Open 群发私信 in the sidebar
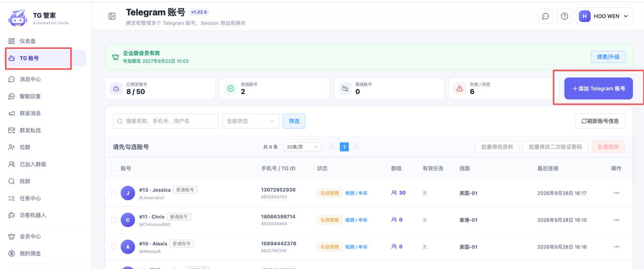 click(30, 130)
